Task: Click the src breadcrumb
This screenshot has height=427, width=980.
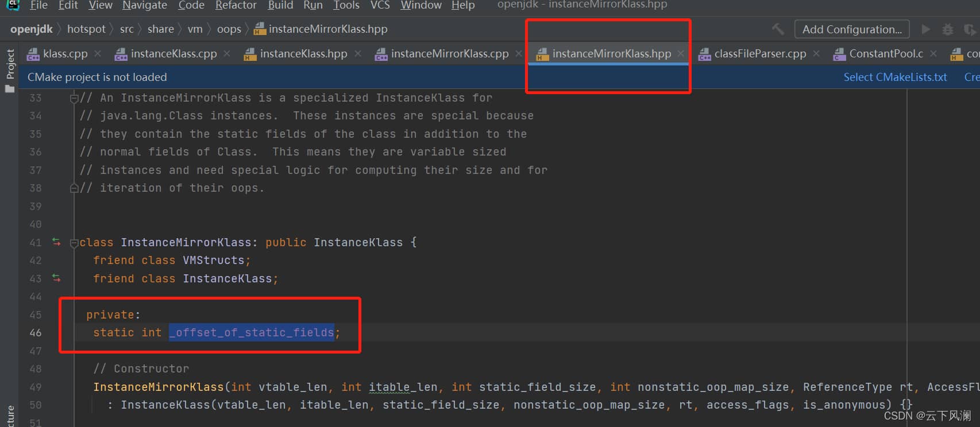Action: (126, 29)
